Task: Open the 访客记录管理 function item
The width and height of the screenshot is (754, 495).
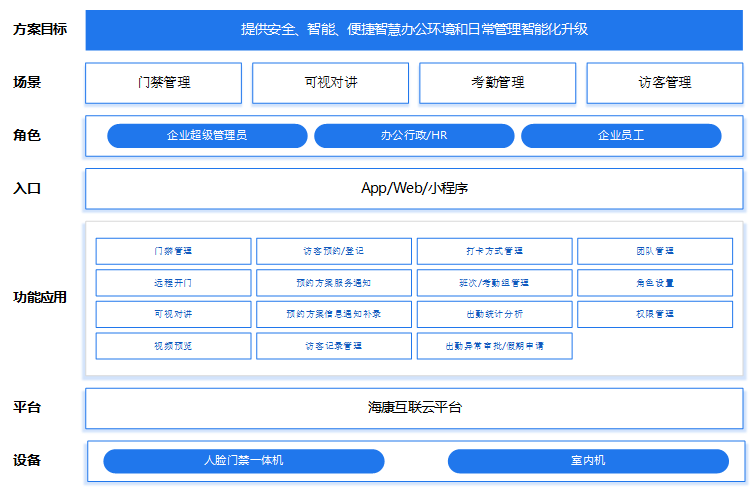Action: coord(334,346)
